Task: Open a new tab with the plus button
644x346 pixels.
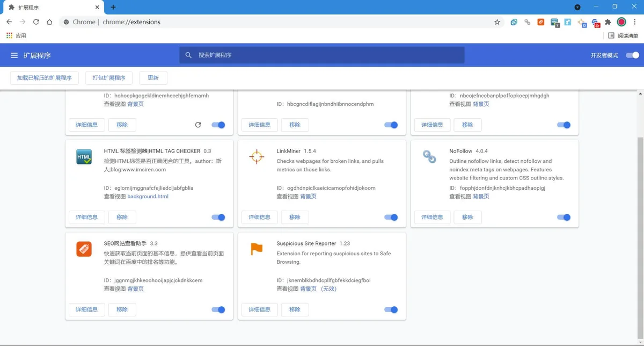Action: click(113, 7)
